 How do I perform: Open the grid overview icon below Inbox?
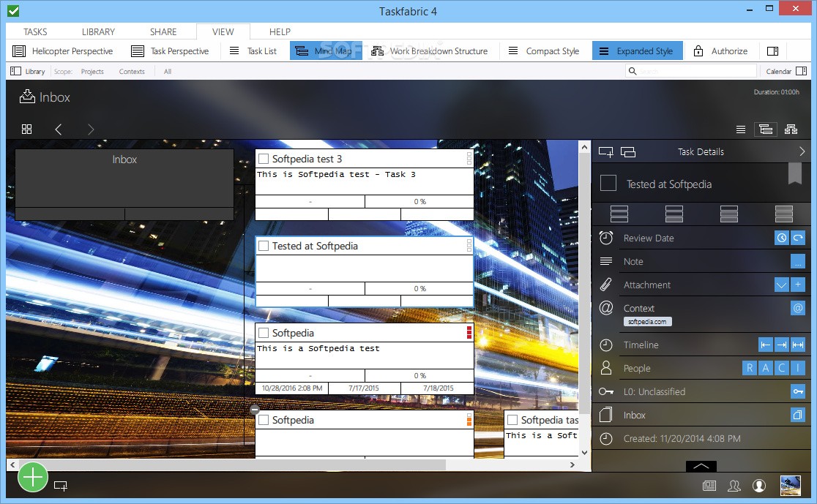(26, 129)
